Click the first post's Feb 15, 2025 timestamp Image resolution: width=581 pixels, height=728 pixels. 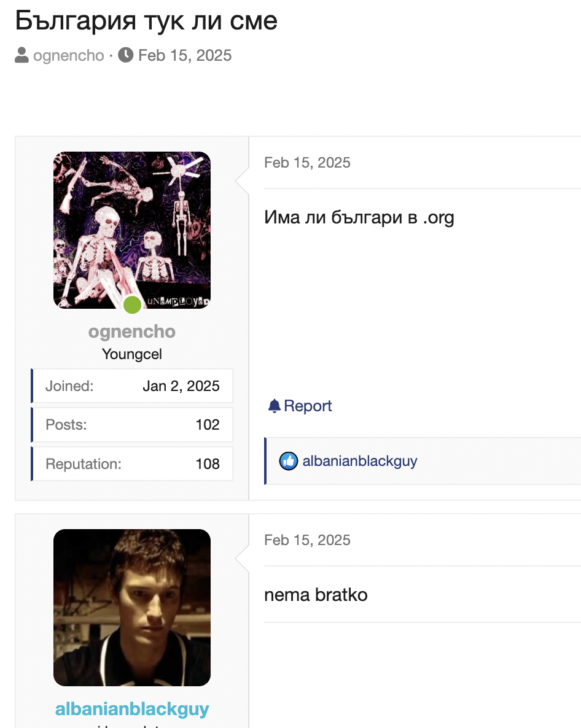pos(307,163)
